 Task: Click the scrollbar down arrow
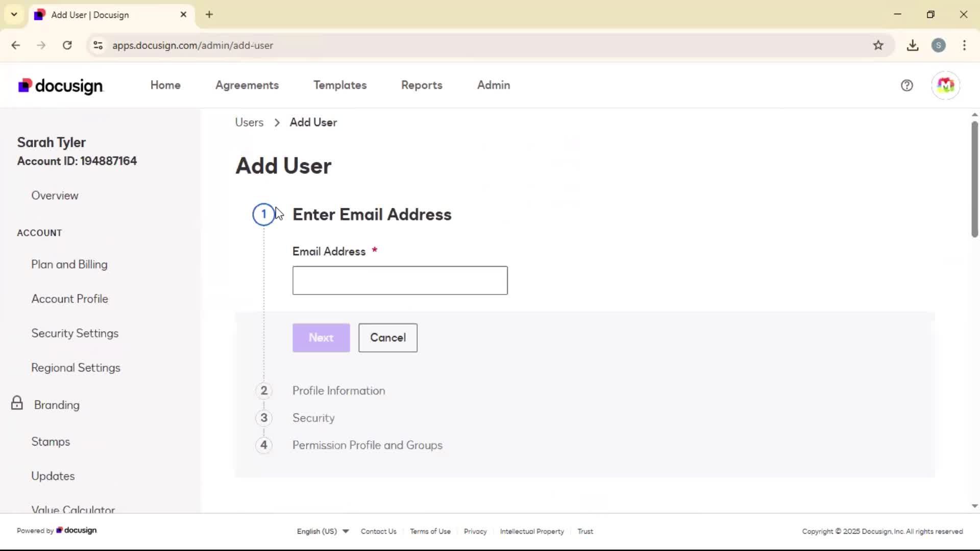974,506
